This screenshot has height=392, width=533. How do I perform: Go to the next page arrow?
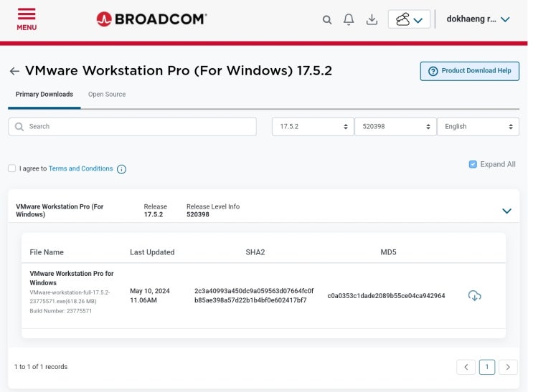click(508, 367)
